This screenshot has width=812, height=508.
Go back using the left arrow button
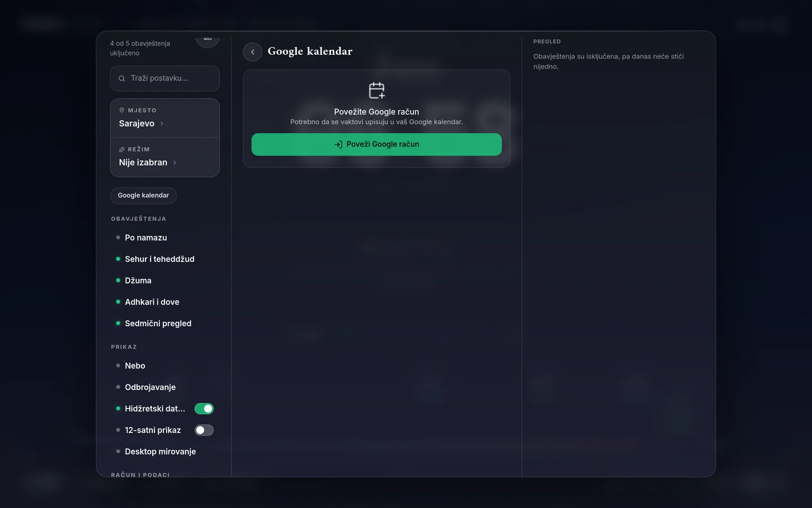click(253, 52)
